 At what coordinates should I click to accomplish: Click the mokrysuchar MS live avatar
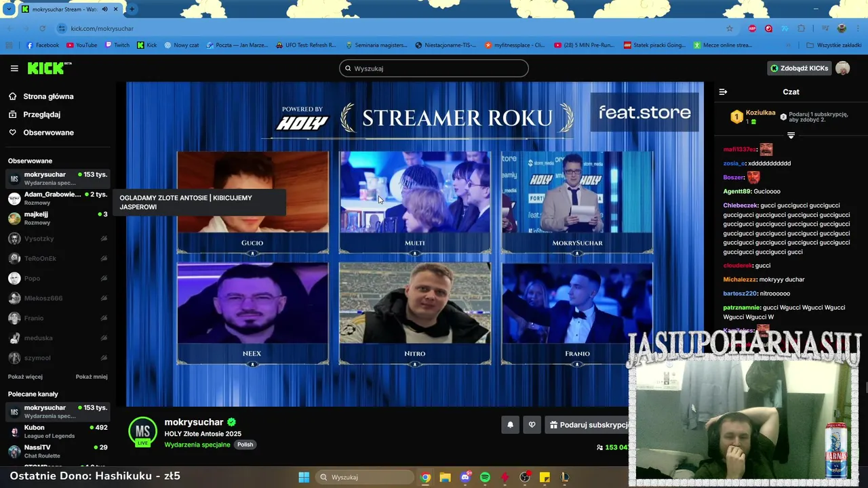(x=142, y=432)
